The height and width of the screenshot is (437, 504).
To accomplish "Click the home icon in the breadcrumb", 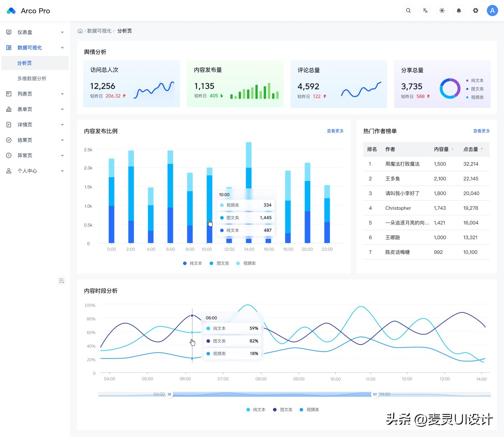I will click(80, 31).
